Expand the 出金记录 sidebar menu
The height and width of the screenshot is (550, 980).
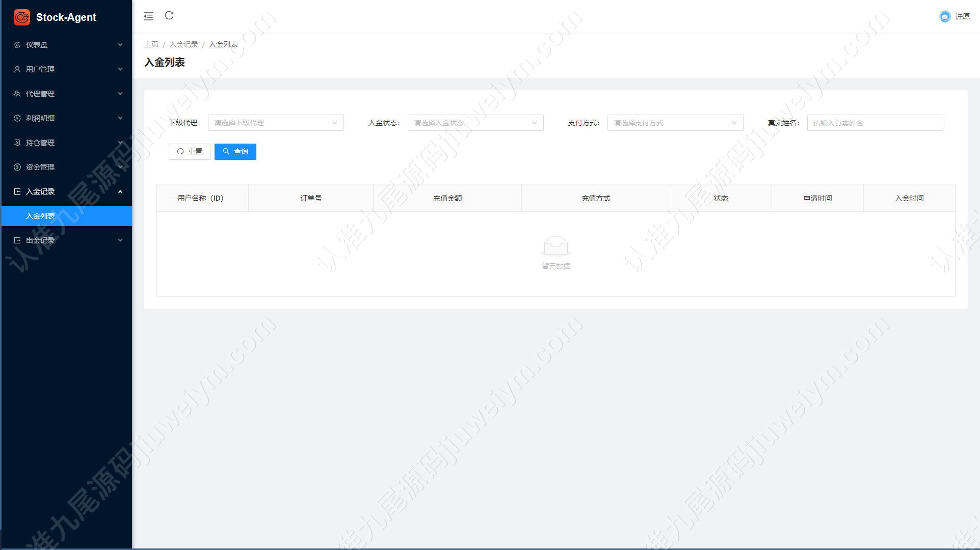pyautogui.click(x=67, y=240)
